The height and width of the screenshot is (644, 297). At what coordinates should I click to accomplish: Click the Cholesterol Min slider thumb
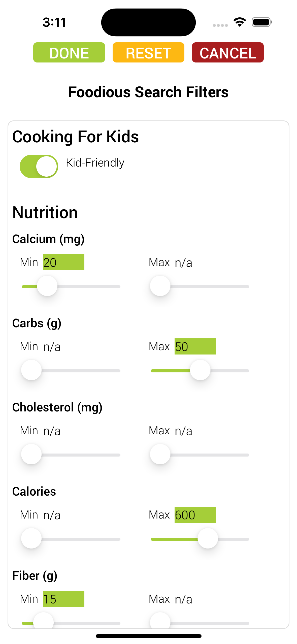click(31, 454)
